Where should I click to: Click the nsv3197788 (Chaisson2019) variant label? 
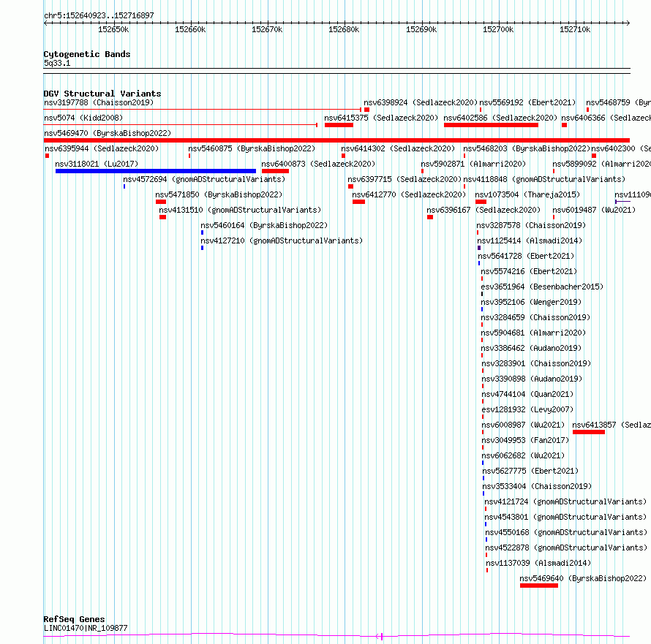(x=99, y=102)
